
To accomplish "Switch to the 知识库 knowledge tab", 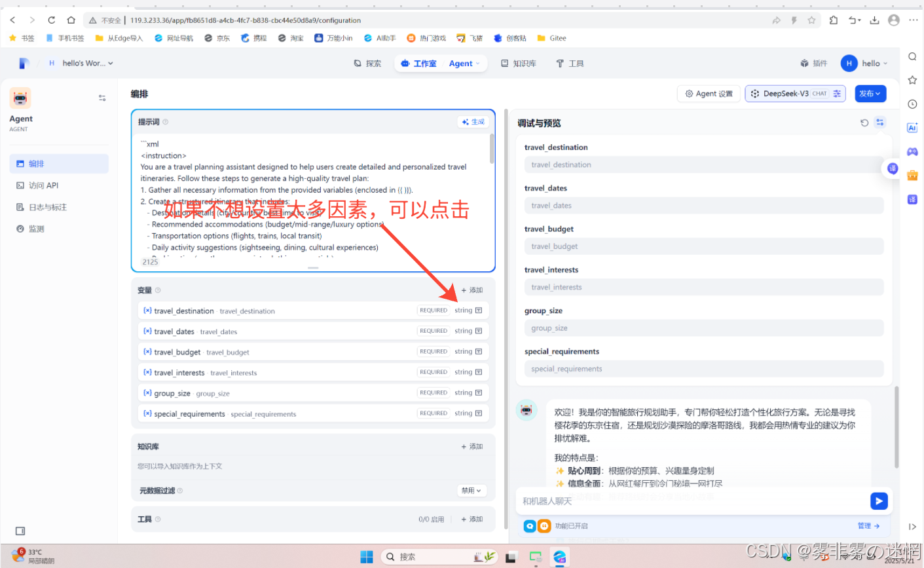I will pos(519,64).
